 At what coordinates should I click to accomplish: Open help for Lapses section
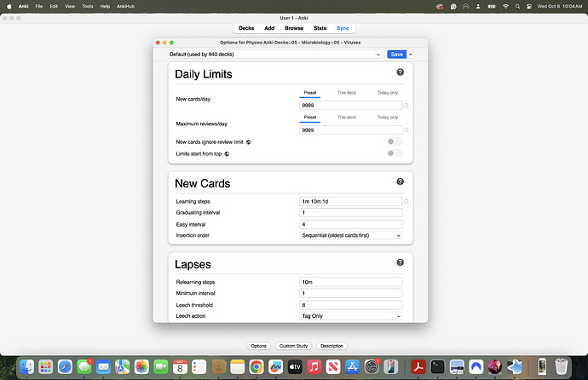(x=401, y=262)
